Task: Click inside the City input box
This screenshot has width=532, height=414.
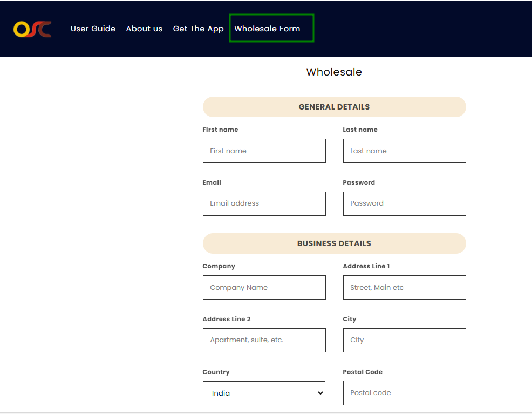Action: pos(404,340)
